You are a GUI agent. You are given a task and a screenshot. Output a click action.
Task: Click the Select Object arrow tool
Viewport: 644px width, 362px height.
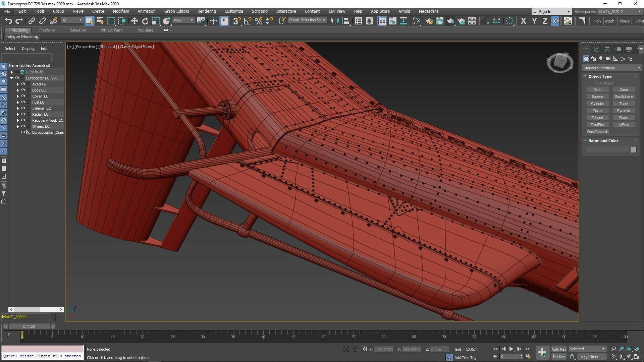point(89,21)
